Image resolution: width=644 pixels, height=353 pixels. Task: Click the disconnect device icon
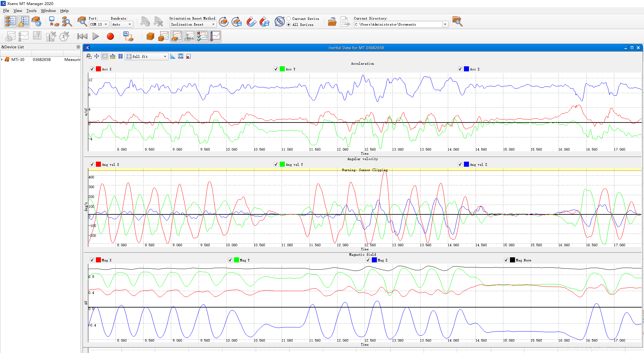[54, 21]
